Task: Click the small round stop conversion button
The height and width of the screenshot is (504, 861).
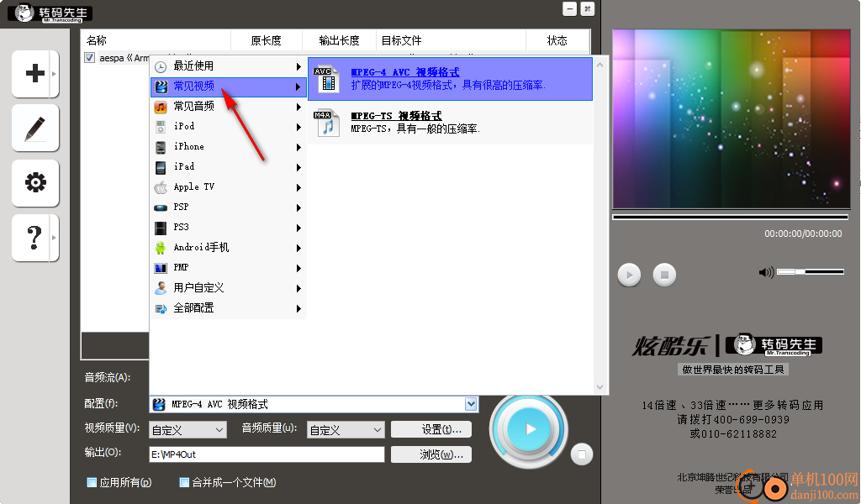Action: point(582,454)
